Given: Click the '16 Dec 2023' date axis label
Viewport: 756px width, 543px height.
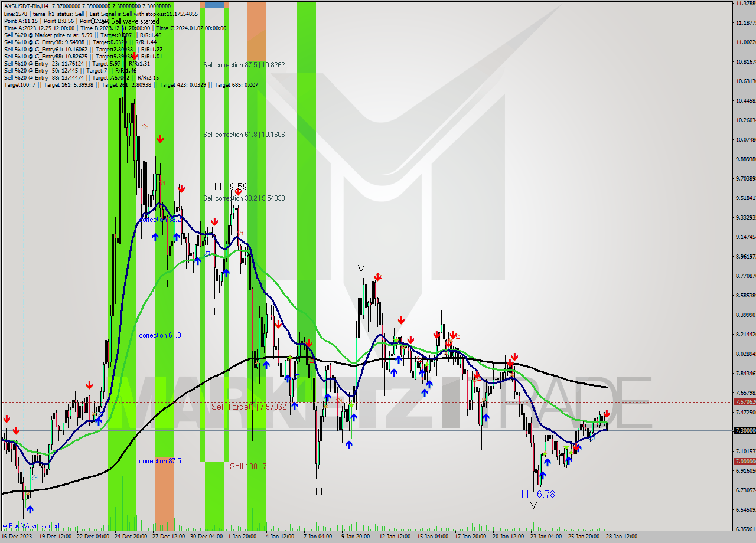Looking at the screenshot, I should tap(17, 537).
